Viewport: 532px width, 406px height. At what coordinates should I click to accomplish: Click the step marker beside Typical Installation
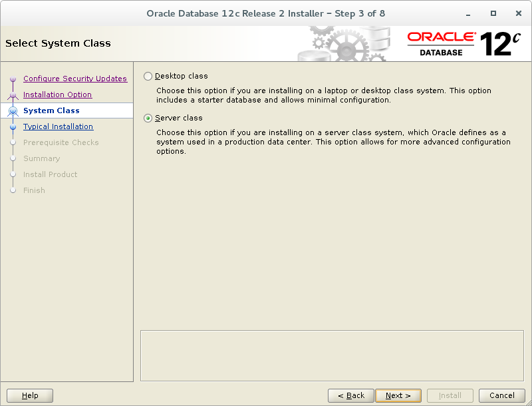pyautogui.click(x=13, y=127)
